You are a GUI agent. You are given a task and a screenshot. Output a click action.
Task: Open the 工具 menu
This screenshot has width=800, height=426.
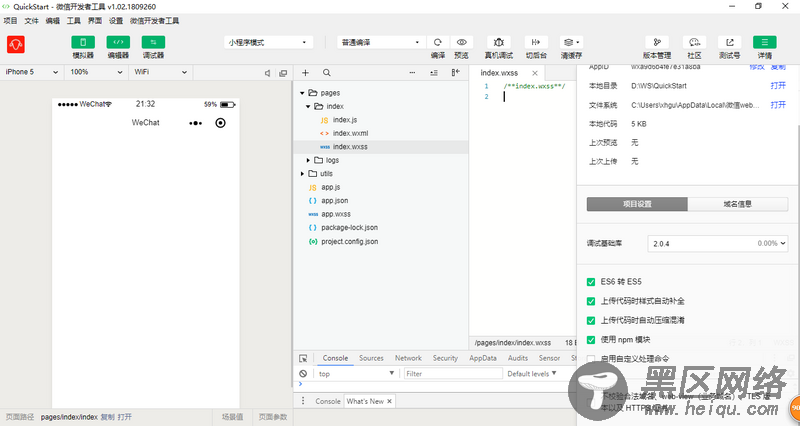coord(74,21)
